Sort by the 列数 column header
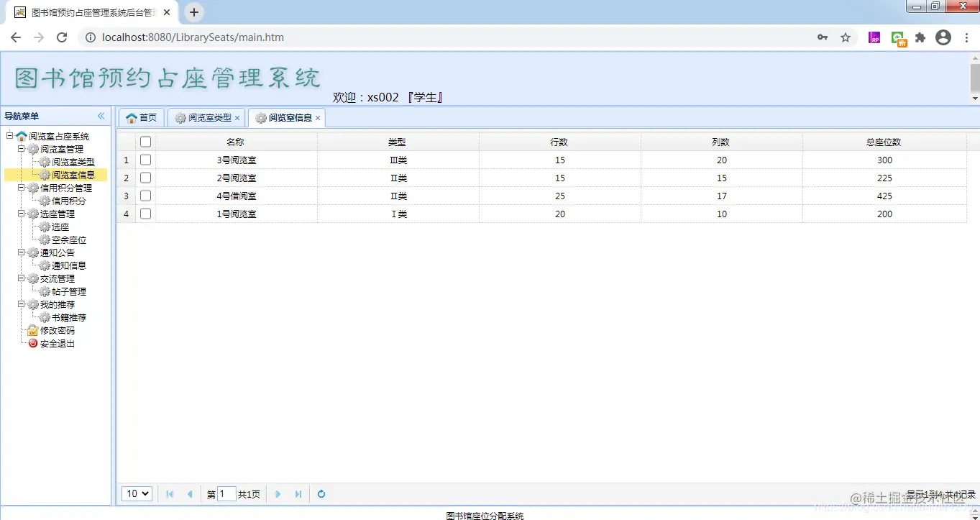 (x=721, y=142)
